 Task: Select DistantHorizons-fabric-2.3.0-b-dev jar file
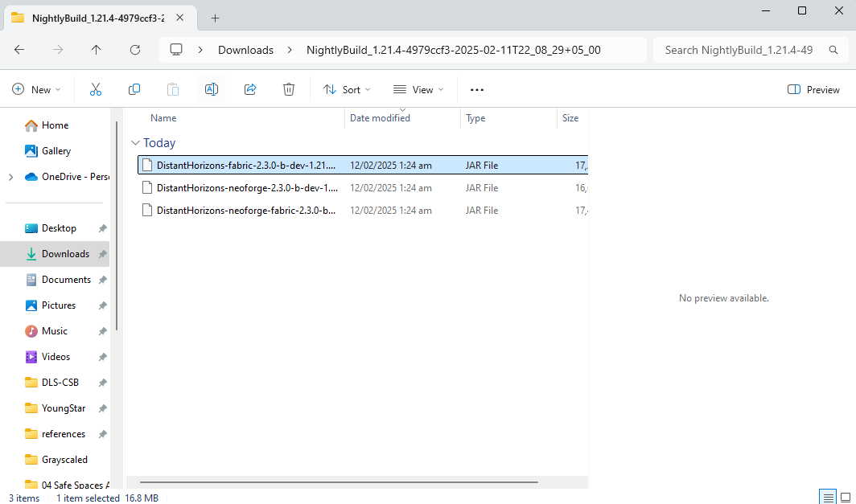click(x=363, y=166)
